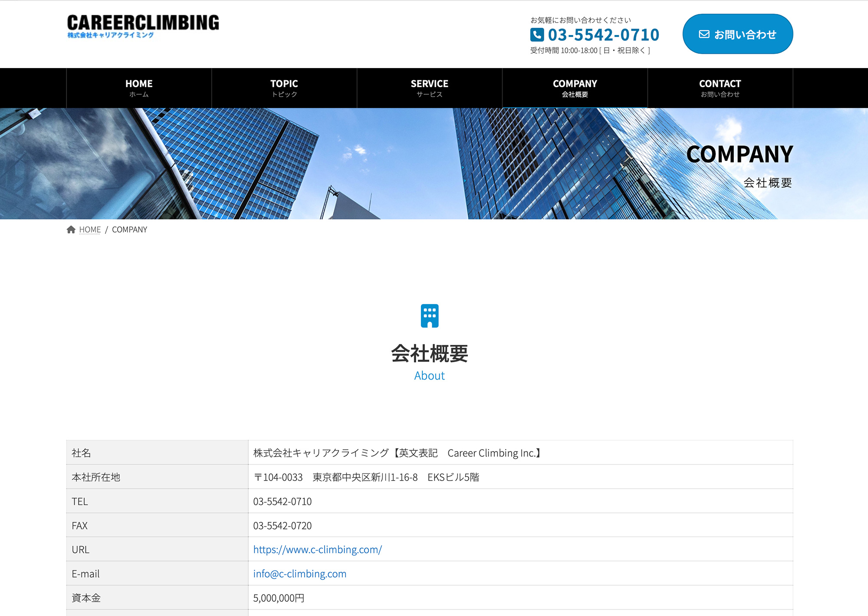Image resolution: width=868 pixels, height=616 pixels.
Task: Open the https://www.c-climbing.com/ link
Action: (x=317, y=550)
